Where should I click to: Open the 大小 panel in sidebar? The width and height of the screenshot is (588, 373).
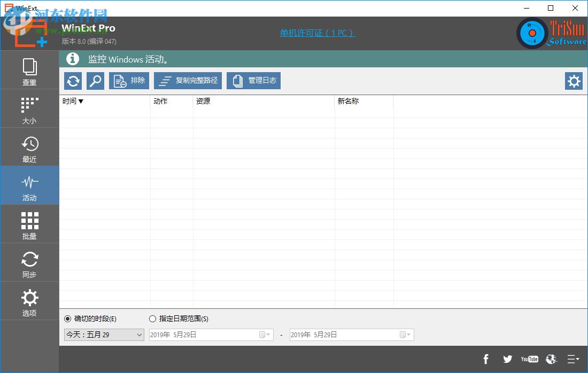pyautogui.click(x=29, y=108)
